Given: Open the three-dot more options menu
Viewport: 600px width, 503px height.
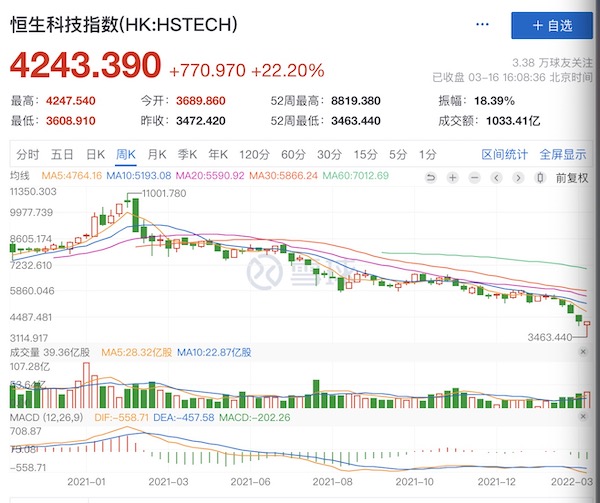Looking at the screenshot, I should coord(482,24).
